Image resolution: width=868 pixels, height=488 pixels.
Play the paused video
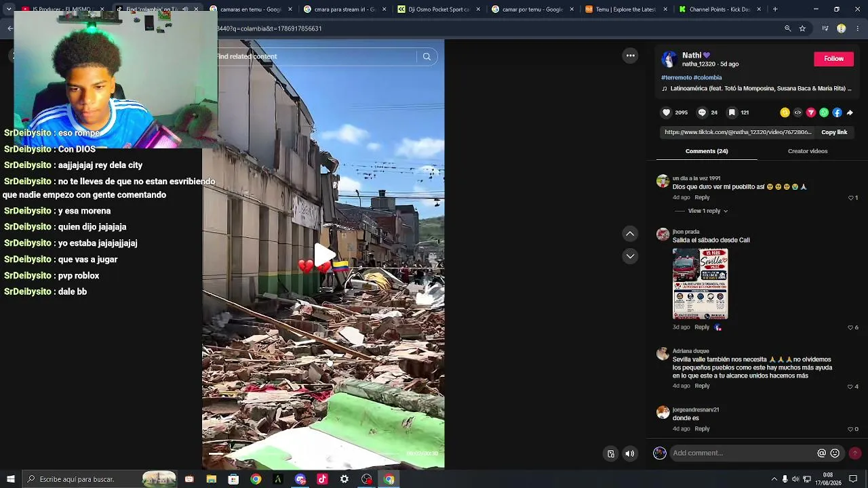coord(324,255)
